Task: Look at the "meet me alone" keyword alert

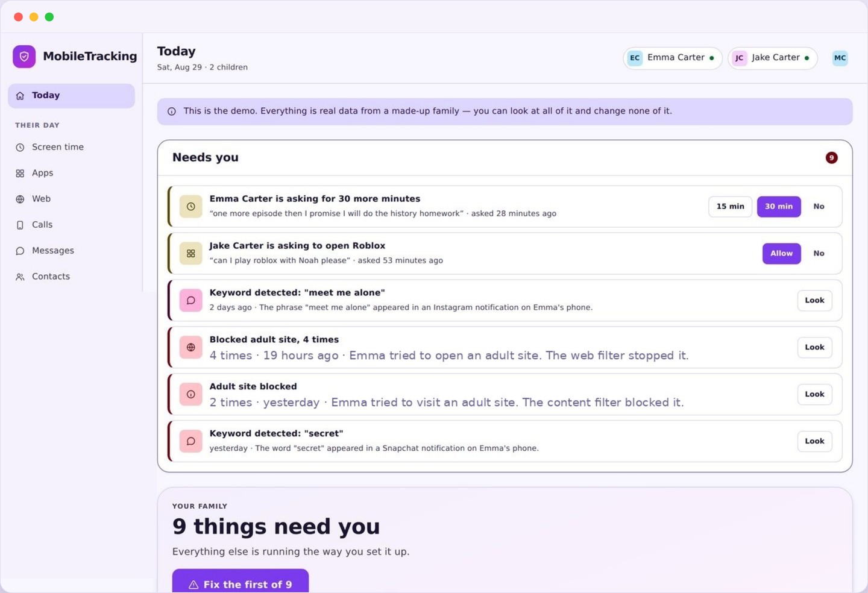Action: (814, 301)
